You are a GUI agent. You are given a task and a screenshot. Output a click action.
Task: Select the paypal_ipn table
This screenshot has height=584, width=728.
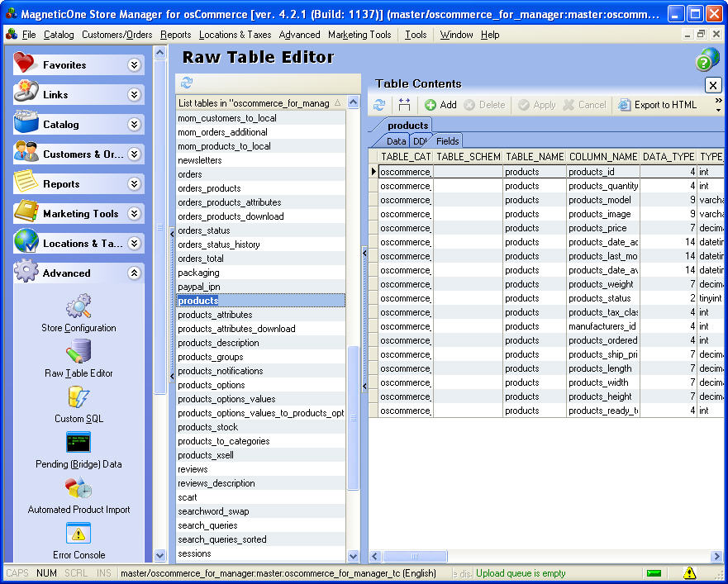point(260,287)
